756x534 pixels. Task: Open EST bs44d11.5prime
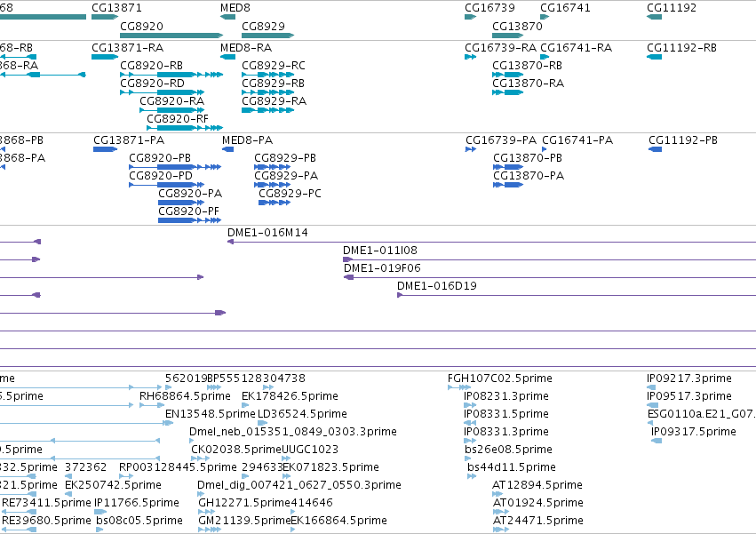coord(512,468)
